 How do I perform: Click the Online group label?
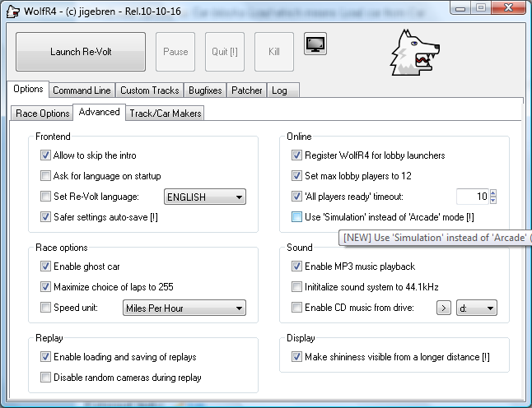coord(299,137)
